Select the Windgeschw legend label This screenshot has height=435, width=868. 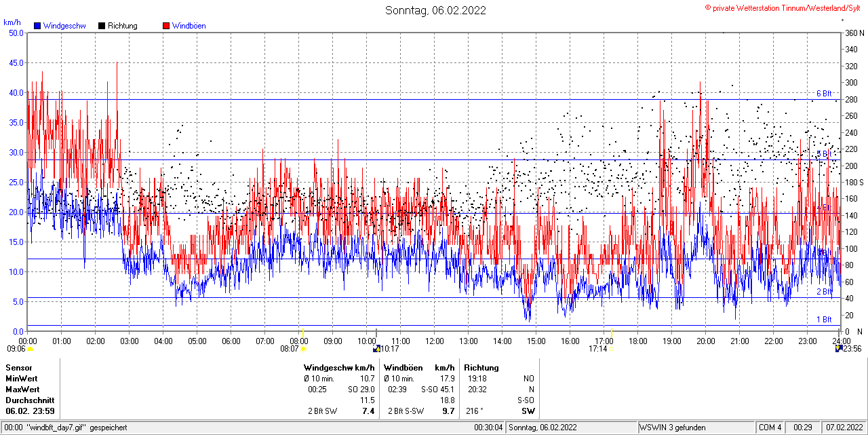(x=64, y=26)
